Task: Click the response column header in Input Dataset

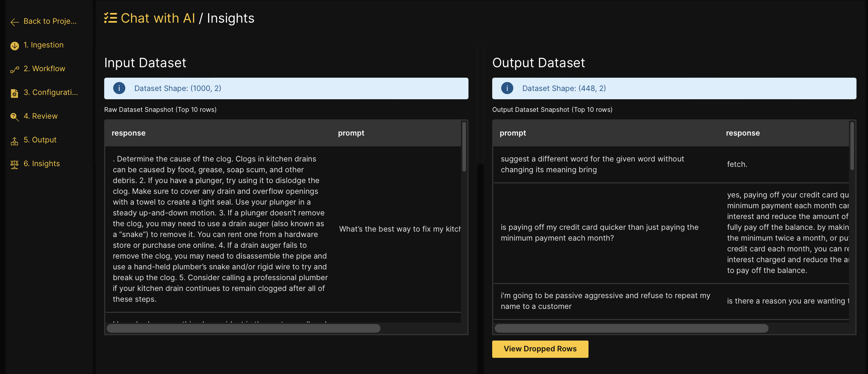Action: click(x=128, y=133)
